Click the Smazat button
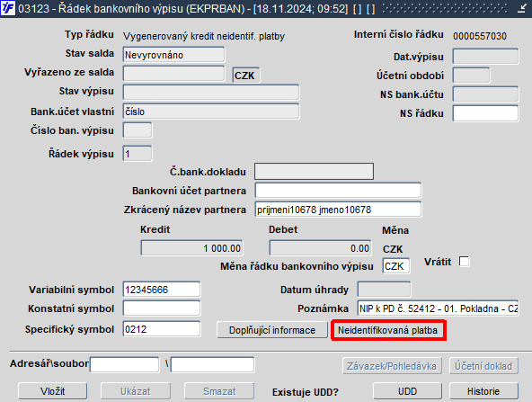 219,391
